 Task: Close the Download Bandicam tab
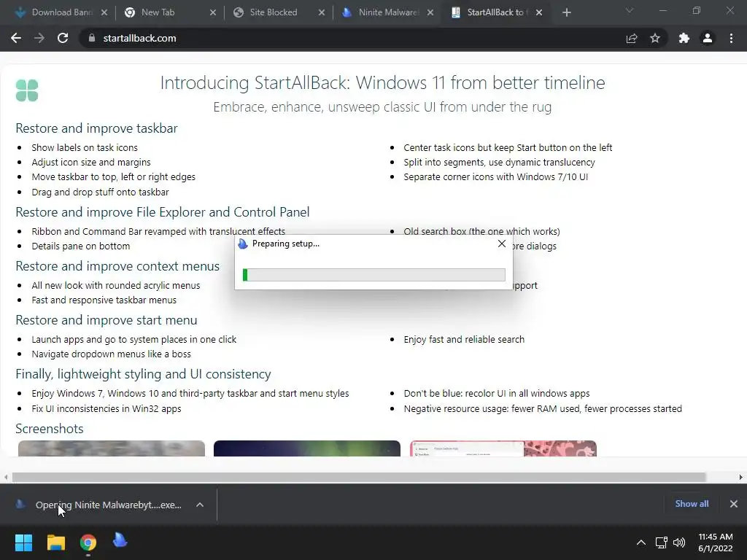tap(104, 12)
